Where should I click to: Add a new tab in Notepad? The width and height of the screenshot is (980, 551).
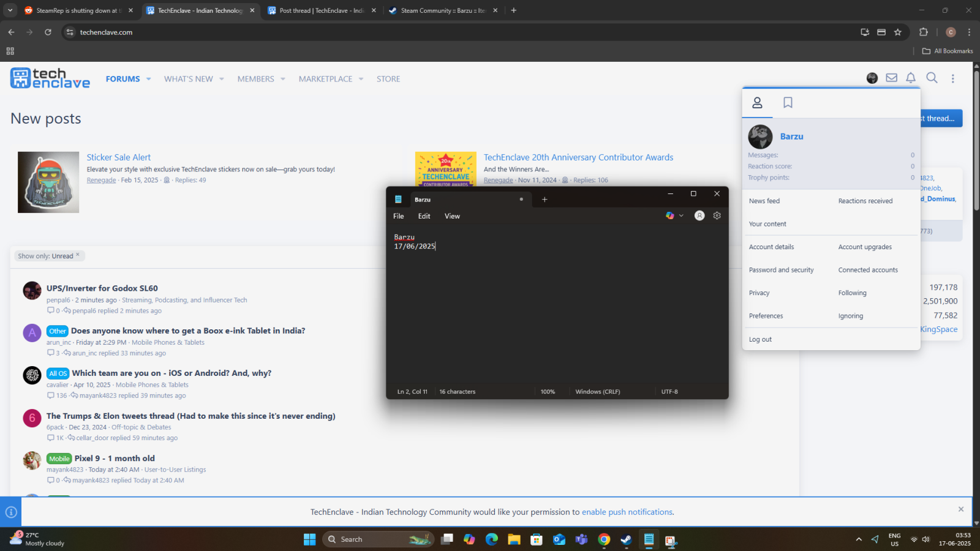pos(545,199)
